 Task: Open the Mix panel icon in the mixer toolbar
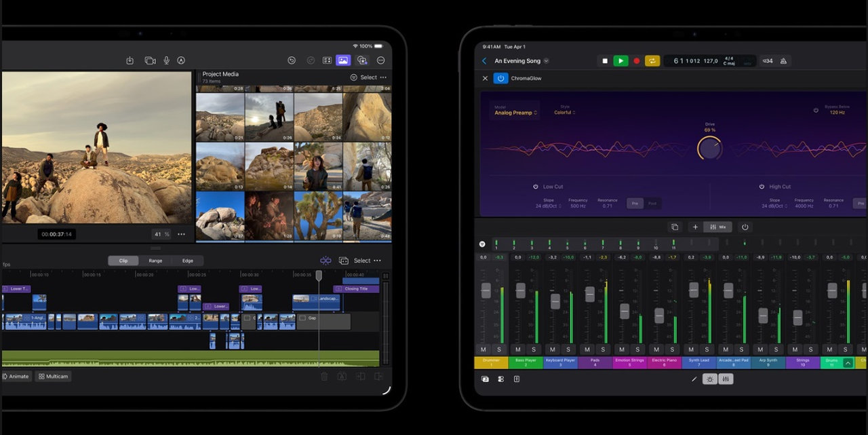716,227
